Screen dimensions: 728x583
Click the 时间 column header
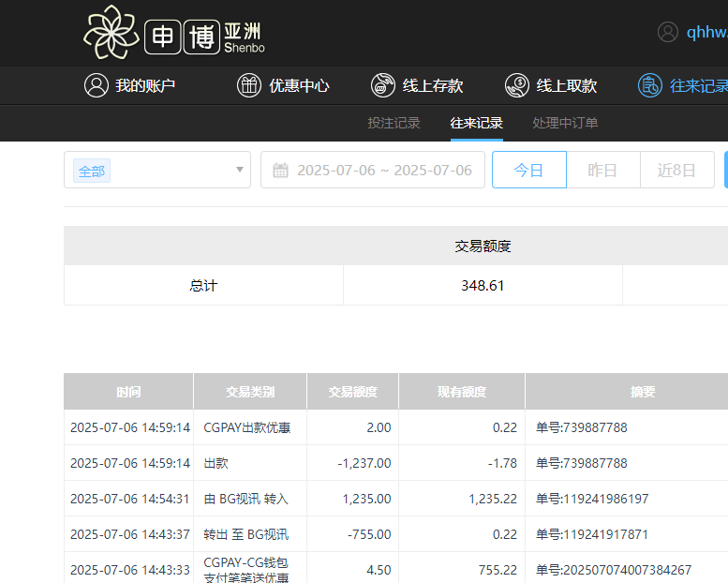point(128,392)
